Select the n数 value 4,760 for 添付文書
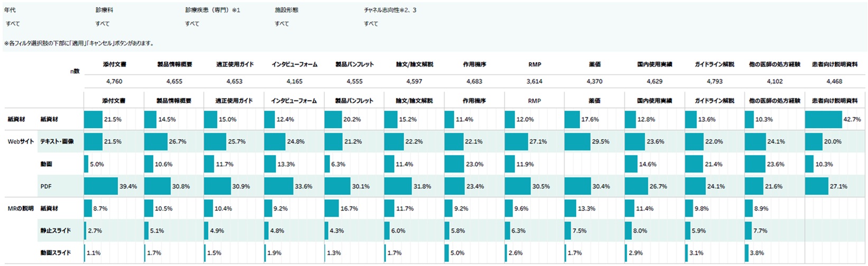868x266 pixels. pos(114,82)
